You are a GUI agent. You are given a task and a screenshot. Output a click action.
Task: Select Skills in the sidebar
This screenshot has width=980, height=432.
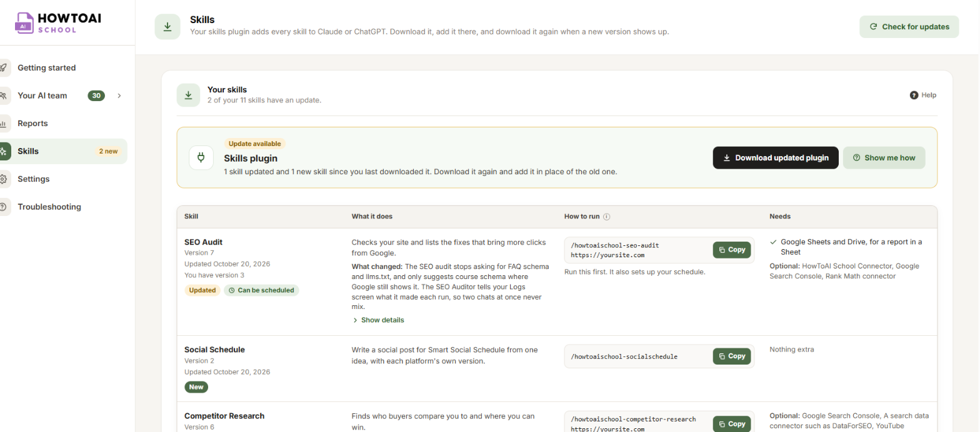pos(63,151)
